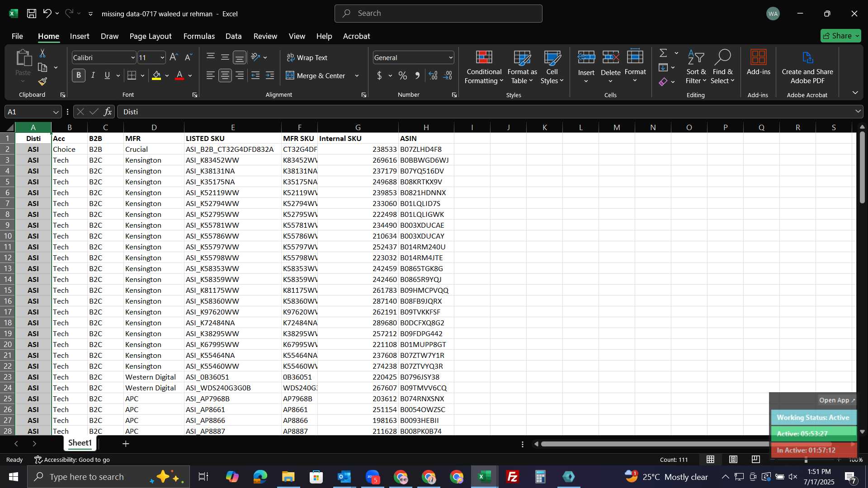Copy the selection with the Copy icon
868x488 pixels.
point(42,68)
